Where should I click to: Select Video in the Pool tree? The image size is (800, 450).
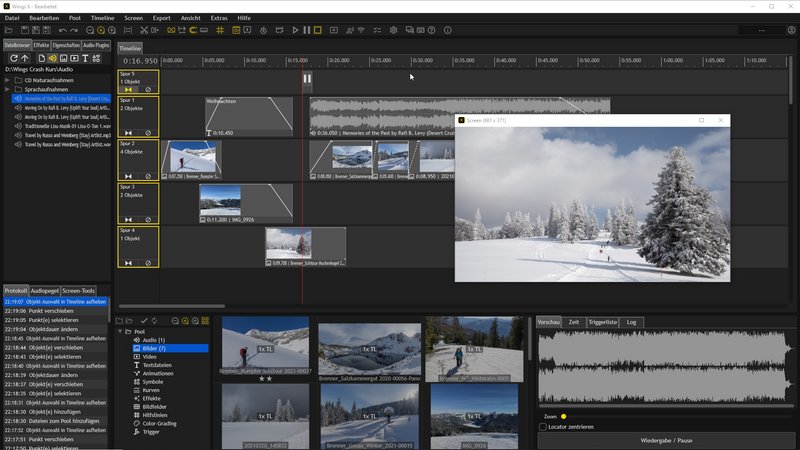pos(149,357)
